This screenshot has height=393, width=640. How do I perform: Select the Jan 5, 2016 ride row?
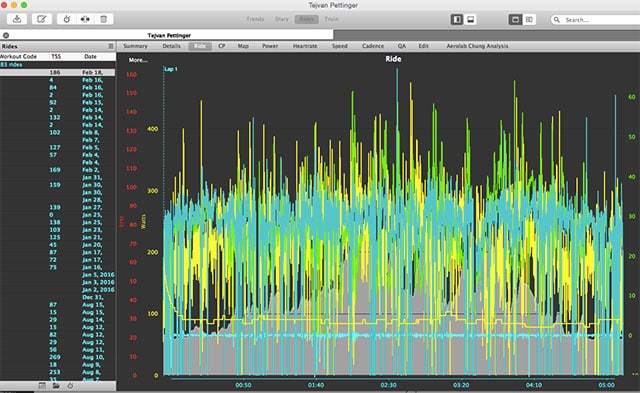point(58,275)
